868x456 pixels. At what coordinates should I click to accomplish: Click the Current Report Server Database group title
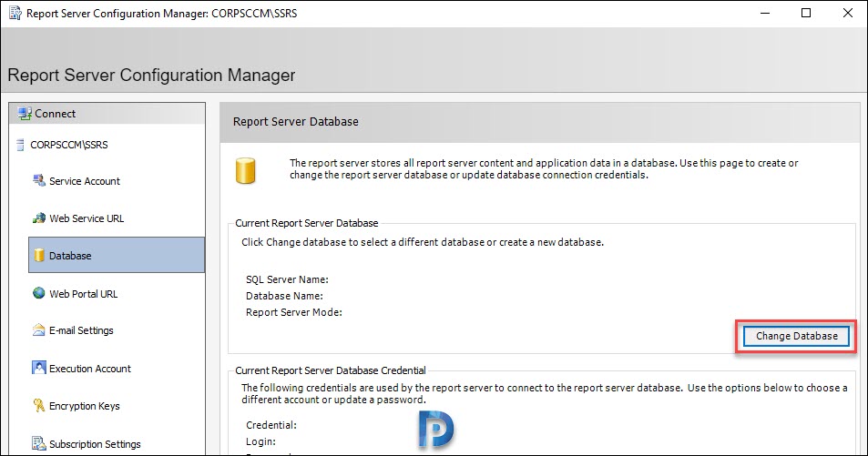(x=307, y=223)
